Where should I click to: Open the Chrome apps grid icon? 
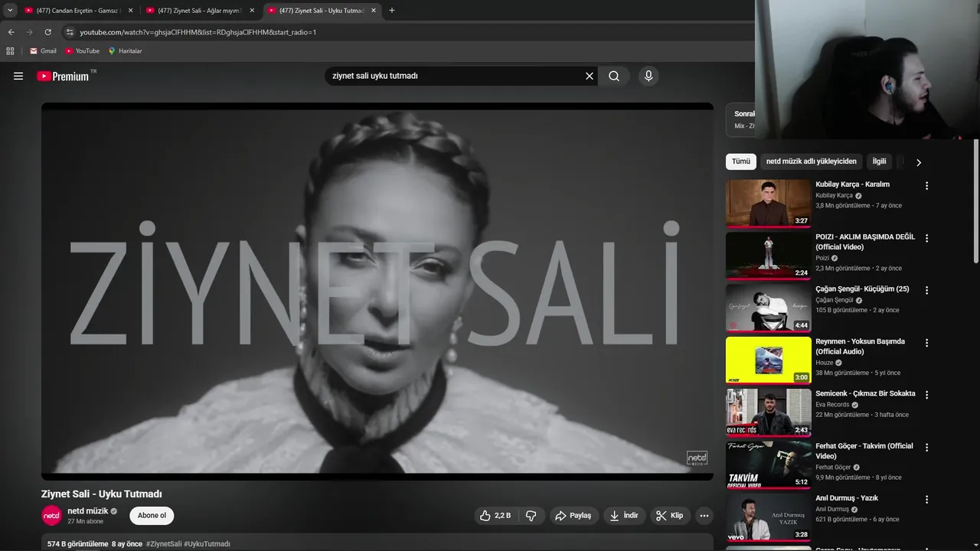[10, 51]
